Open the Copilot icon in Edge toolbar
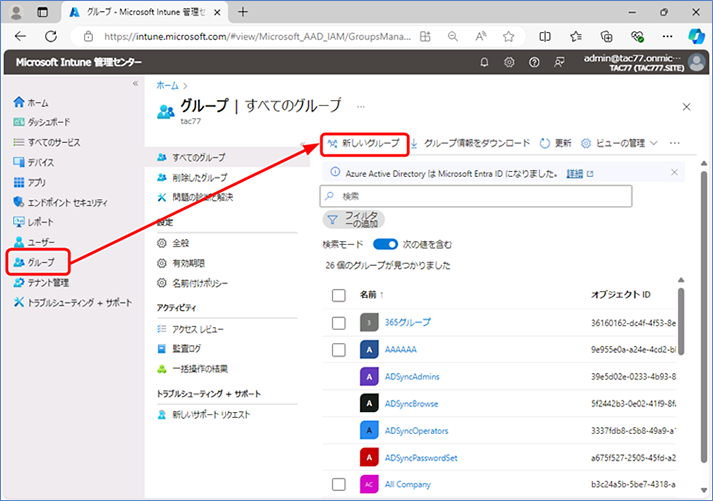This screenshot has height=501, width=713. [x=696, y=36]
